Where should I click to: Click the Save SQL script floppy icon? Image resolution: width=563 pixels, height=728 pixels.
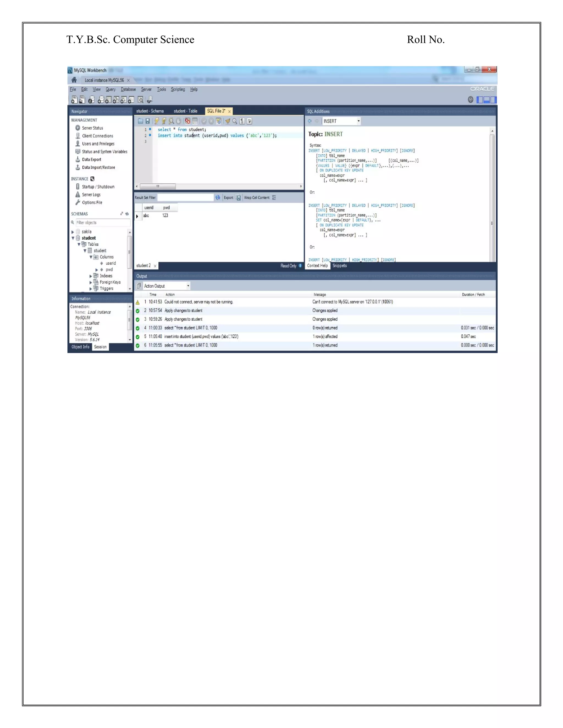147,121
